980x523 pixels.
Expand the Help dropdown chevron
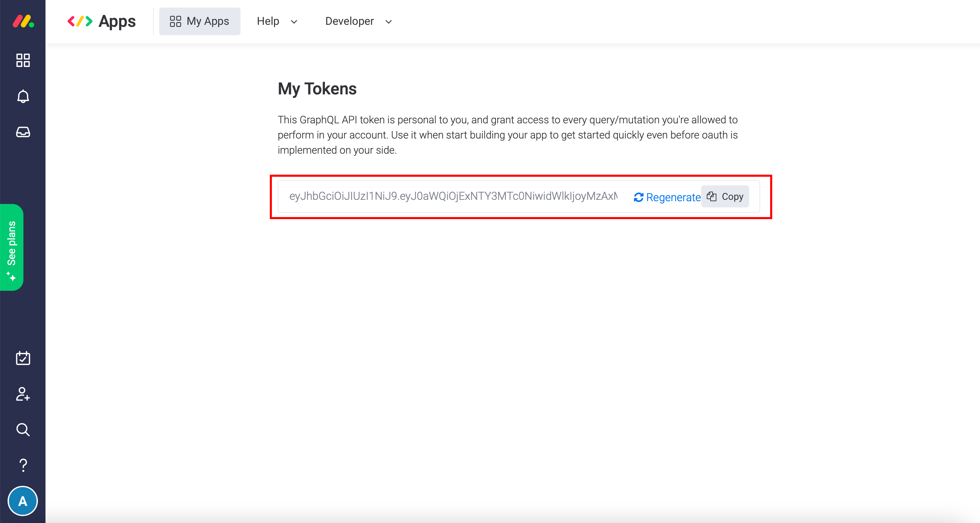coord(294,22)
